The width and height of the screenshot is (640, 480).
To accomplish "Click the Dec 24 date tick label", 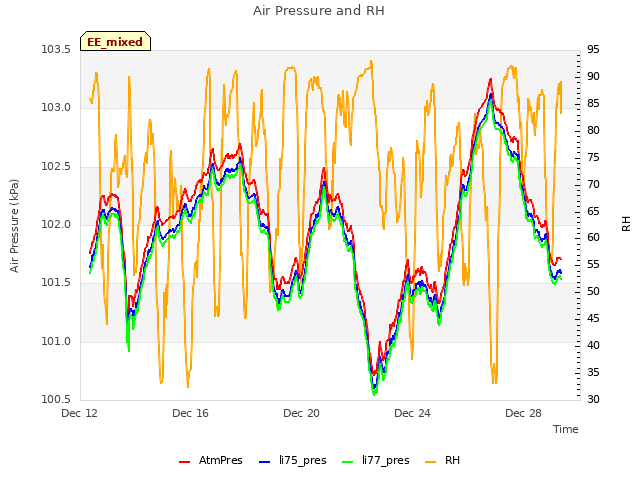I will tap(412, 413).
